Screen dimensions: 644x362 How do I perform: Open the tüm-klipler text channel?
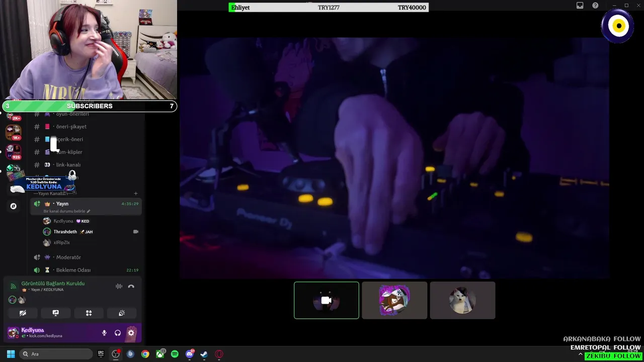pos(86,152)
